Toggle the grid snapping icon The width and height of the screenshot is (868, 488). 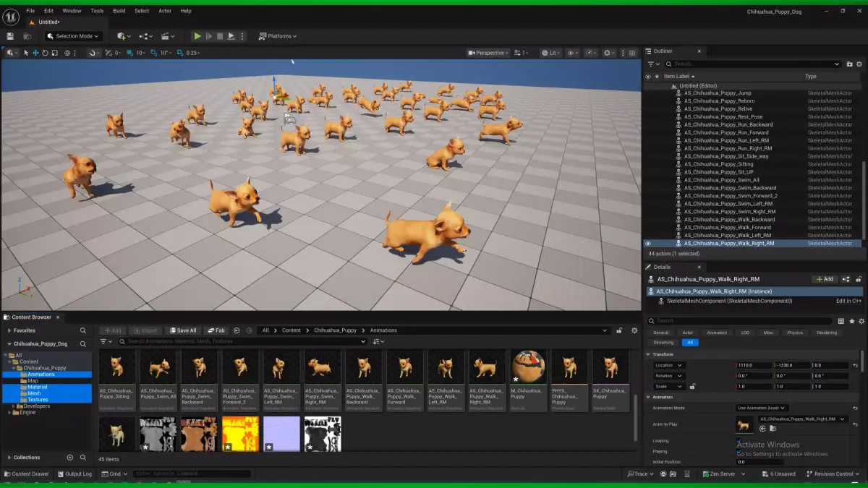pyautogui.click(x=132, y=53)
